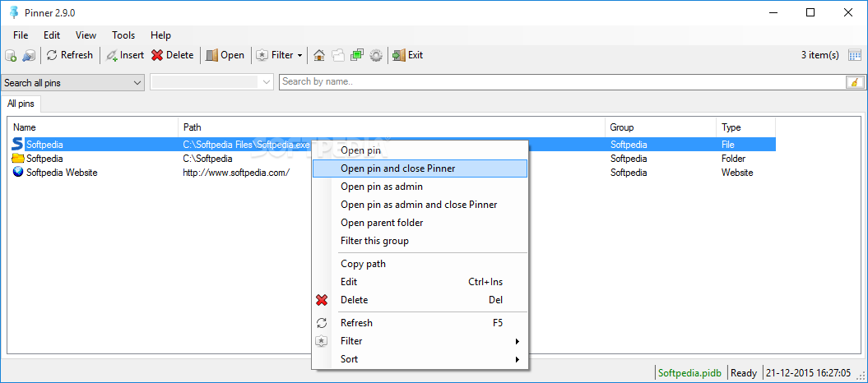Click the blue S icon of Softpedia file pin
868x383 pixels.
point(18,145)
